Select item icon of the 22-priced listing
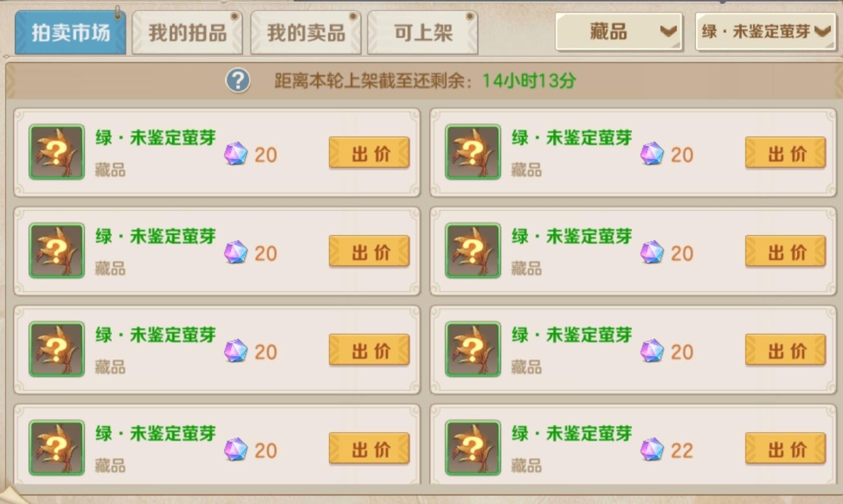 tap(473, 448)
